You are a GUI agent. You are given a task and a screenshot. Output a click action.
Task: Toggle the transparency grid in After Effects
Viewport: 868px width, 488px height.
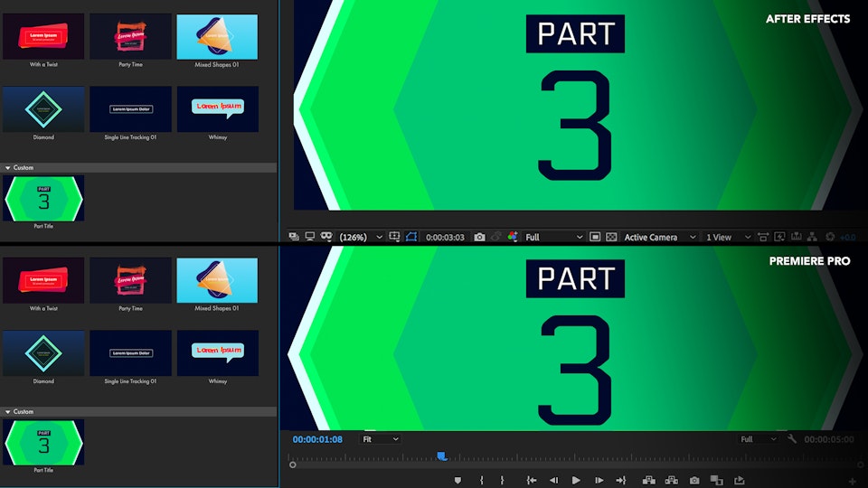tap(611, 237)
